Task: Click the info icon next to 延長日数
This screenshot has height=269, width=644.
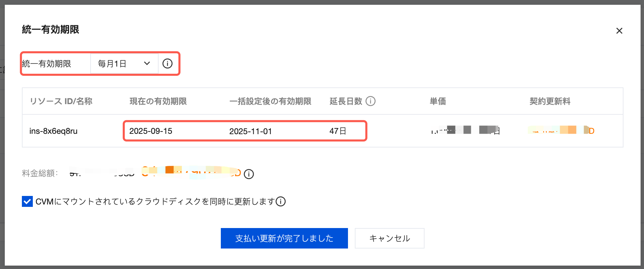Action: [371, 101]
